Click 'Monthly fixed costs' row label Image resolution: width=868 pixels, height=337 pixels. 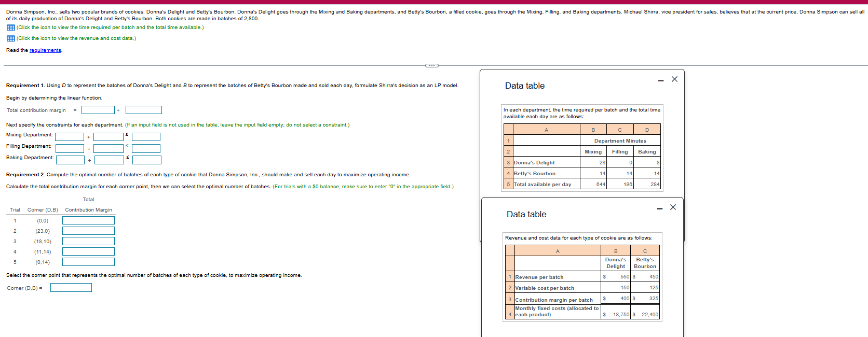coord(557,312)
